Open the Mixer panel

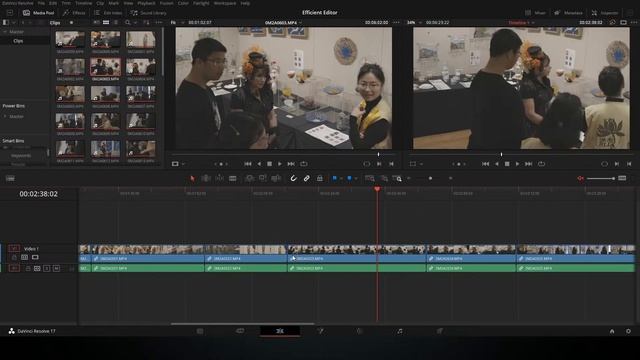tap(536, 13)
